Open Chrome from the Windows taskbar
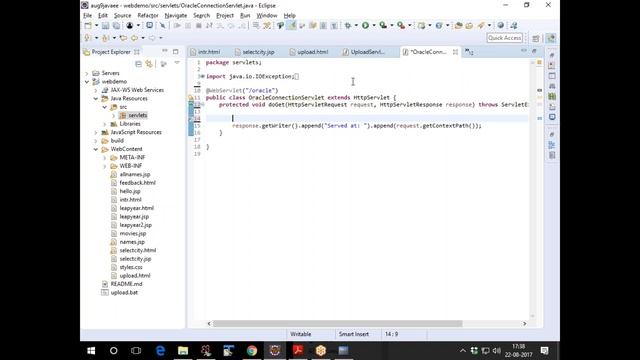Screen dimensions: 640x360 252,351
